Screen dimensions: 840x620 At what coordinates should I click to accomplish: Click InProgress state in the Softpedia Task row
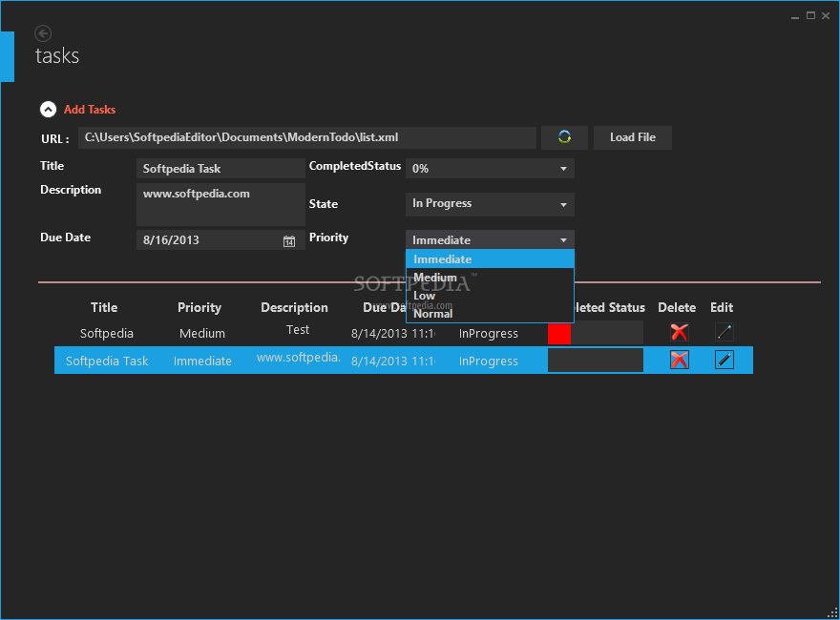(489, 361)
